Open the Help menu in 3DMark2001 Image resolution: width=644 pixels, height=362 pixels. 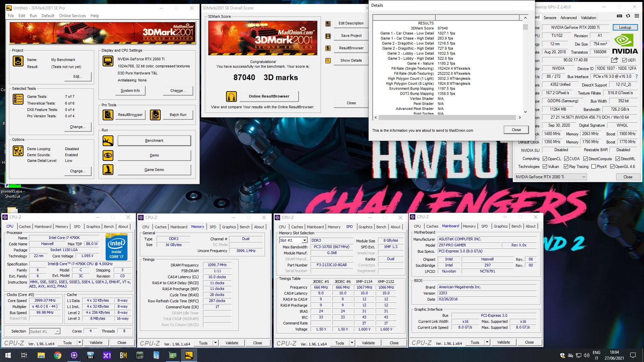pyautogui.click(x=95, y=16)
